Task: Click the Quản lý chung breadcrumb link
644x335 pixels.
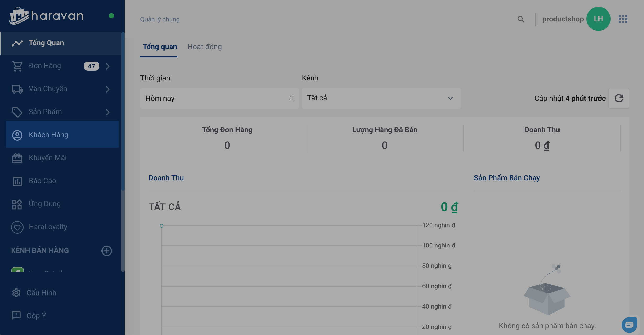Action: coord(160,19)
